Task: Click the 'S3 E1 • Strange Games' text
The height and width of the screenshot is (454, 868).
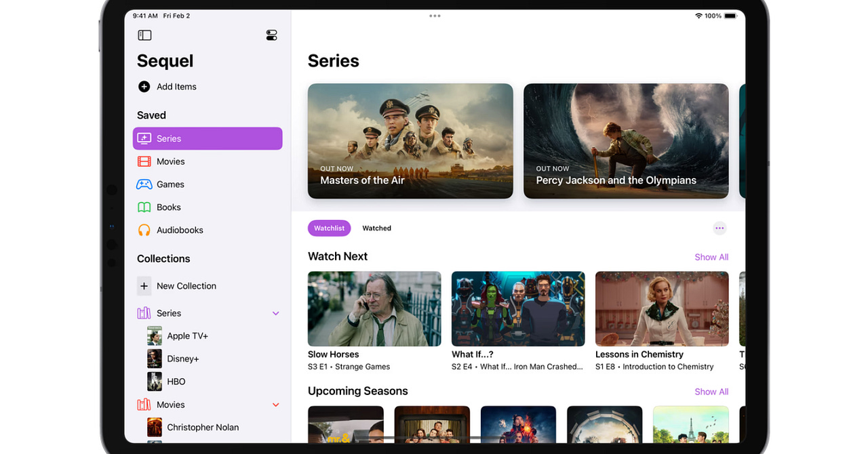Action: (349, 367)
